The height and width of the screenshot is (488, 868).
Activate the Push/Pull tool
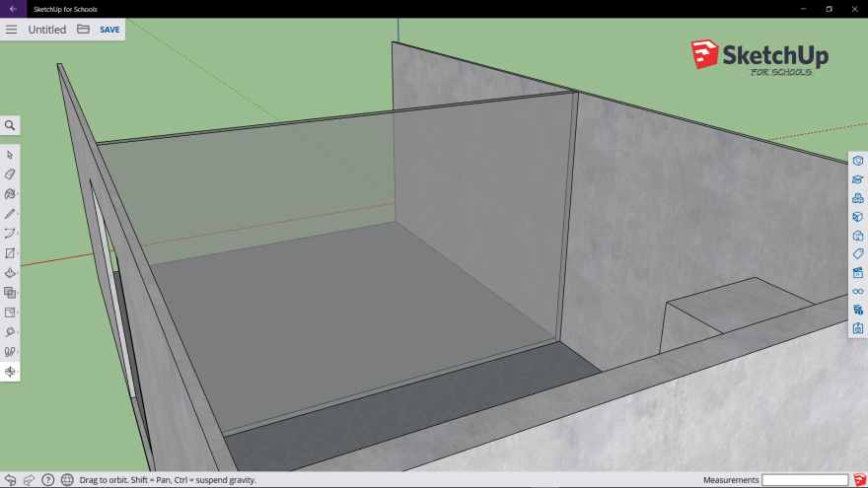(10, 273)
